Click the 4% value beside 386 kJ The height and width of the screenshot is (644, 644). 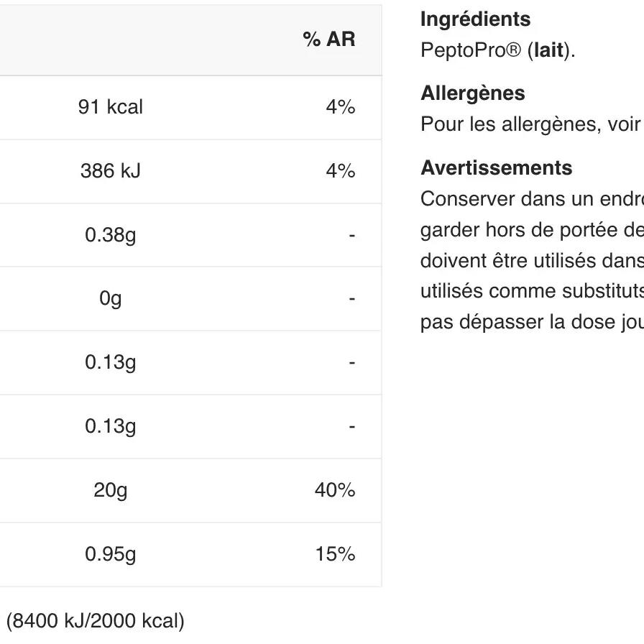coord(341,171)
